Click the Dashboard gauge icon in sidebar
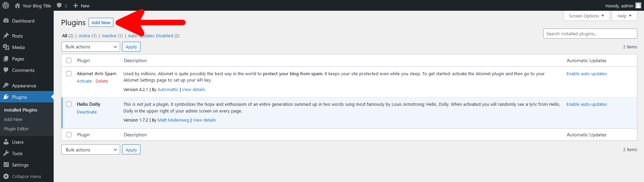Screen dimensions: 644x182 pyautogui.click(x=6, y=20)
